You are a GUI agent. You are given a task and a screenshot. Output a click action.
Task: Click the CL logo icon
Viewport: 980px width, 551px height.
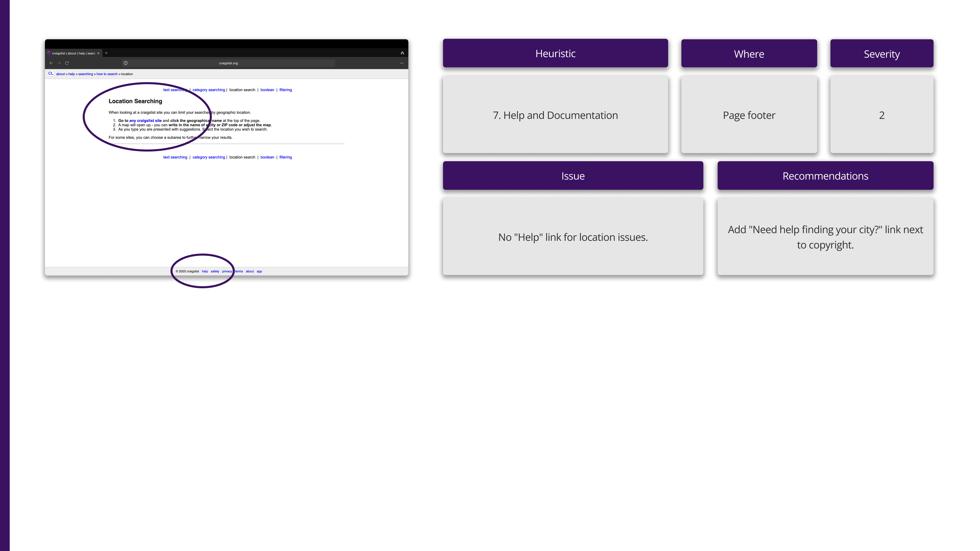pos(51,74)
